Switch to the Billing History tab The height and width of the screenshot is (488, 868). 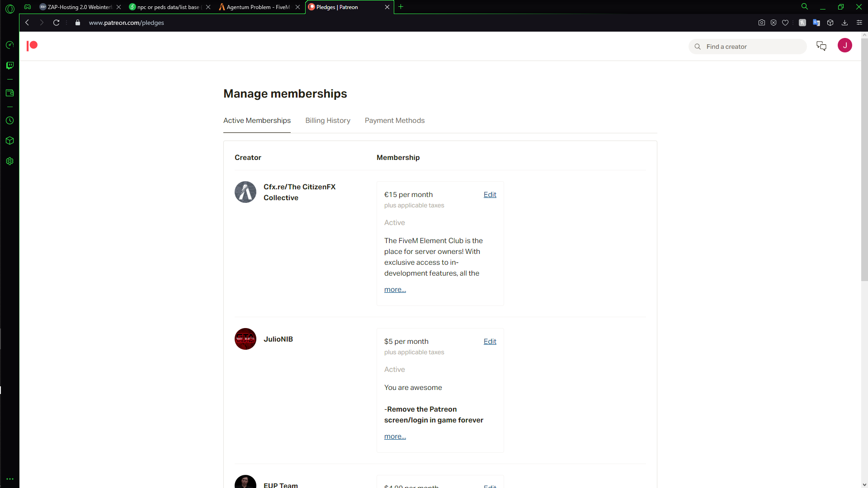328,121
